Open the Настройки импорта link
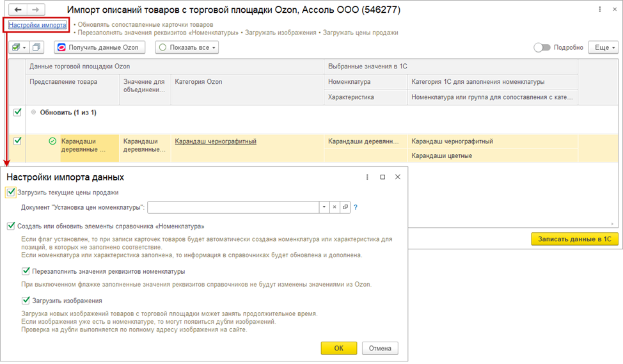This screenshot has height=364, width=623. pyautogui.click(x=38, y=25)
